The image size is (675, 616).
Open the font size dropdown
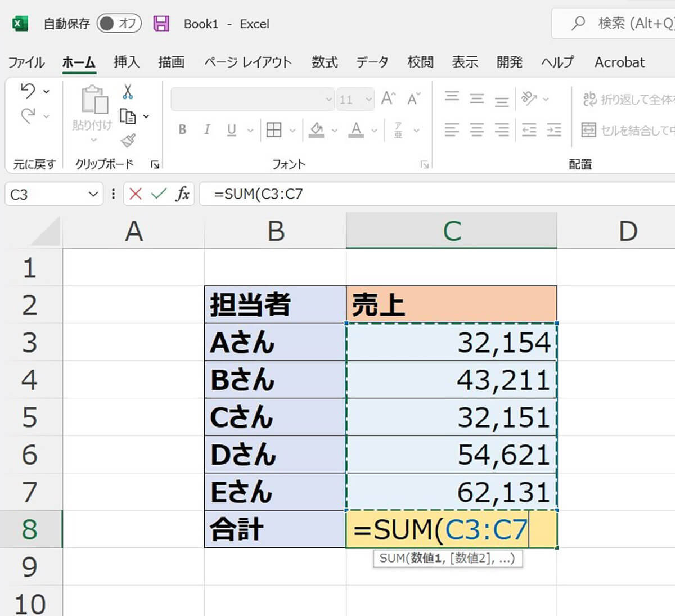click(368, 100)
